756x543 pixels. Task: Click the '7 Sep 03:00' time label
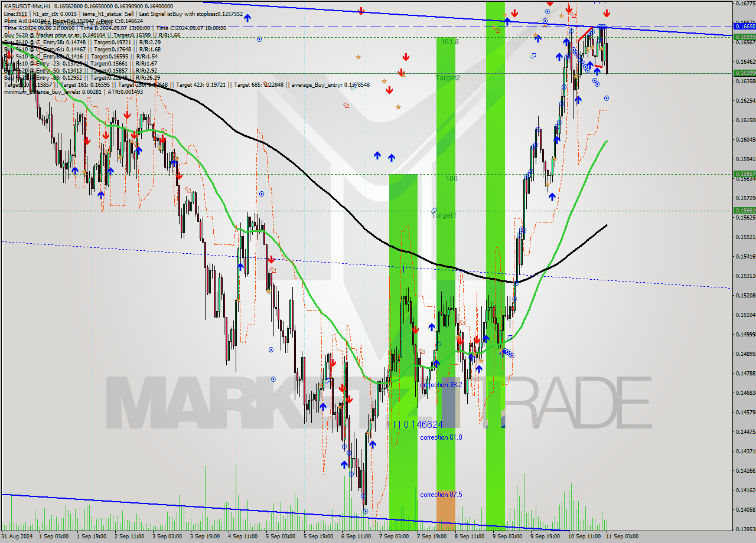click(x=393, y=537)
